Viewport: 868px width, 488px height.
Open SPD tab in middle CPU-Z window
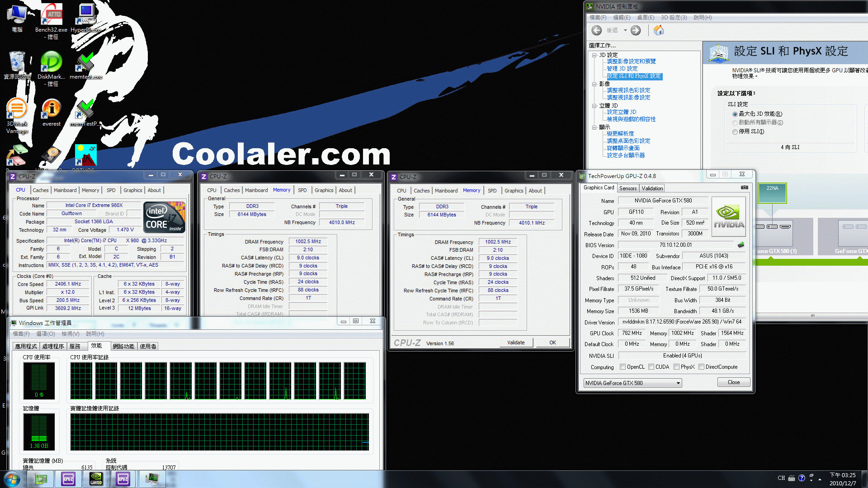click(302, 190)
